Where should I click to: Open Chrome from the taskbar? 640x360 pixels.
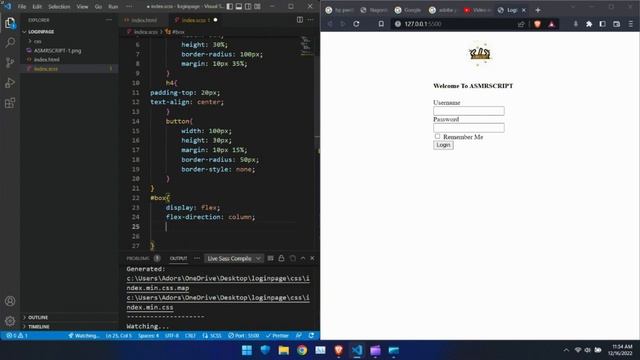[302, 350]
